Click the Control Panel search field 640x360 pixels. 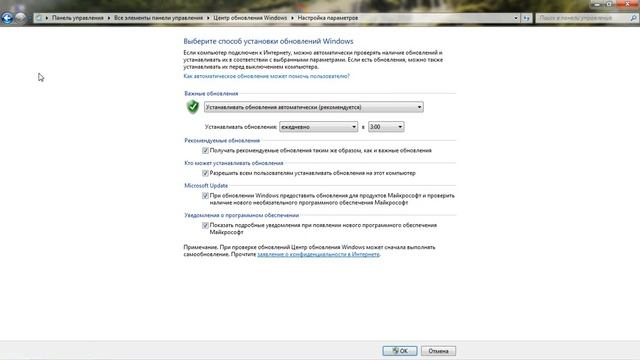click(582, 18)
